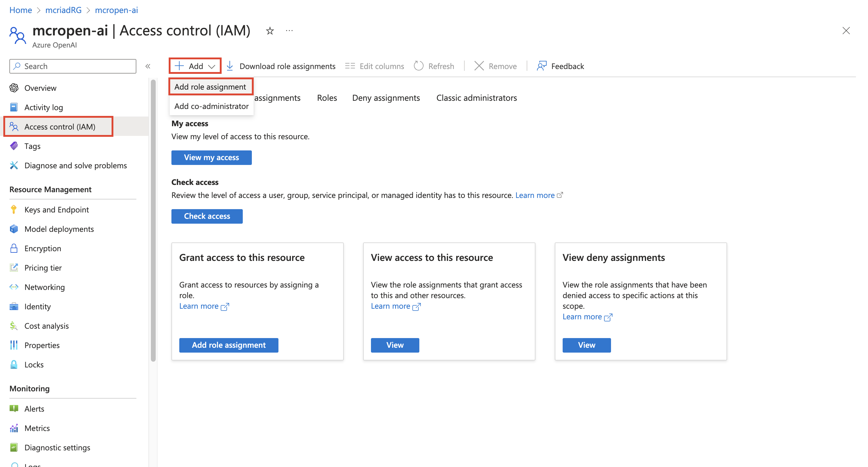868x467 pixels.
Task: Close the Access control blade
Action: [x=846, y=31]
